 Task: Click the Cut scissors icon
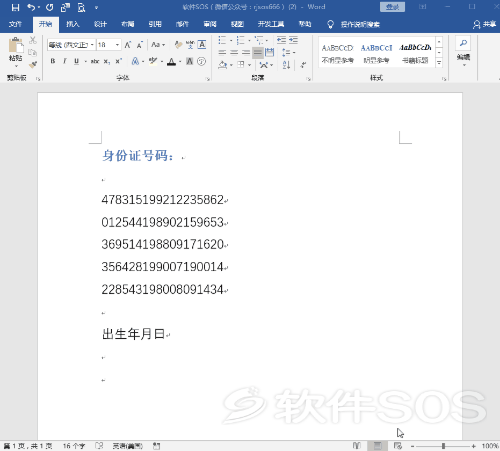(33, 40)
